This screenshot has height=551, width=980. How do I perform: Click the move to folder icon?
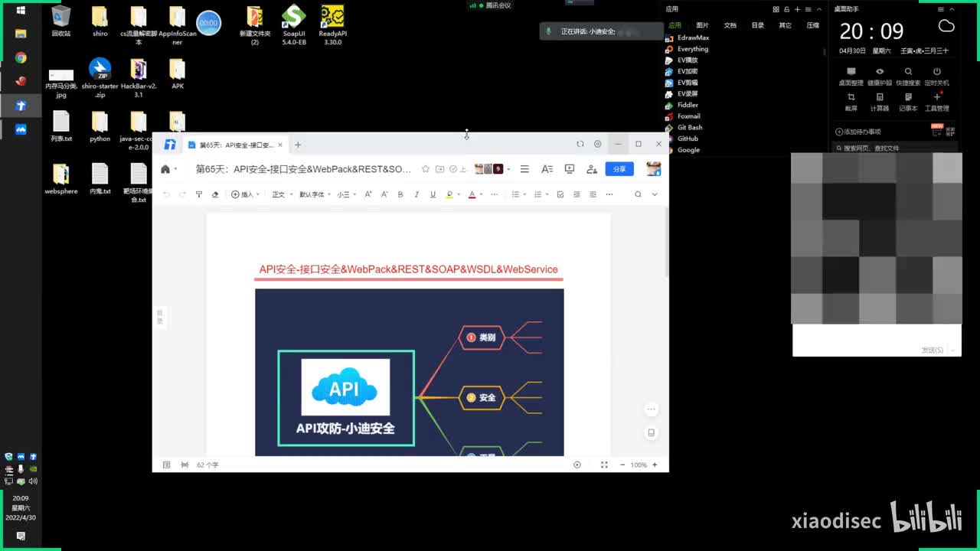click(x=439, y=169)
